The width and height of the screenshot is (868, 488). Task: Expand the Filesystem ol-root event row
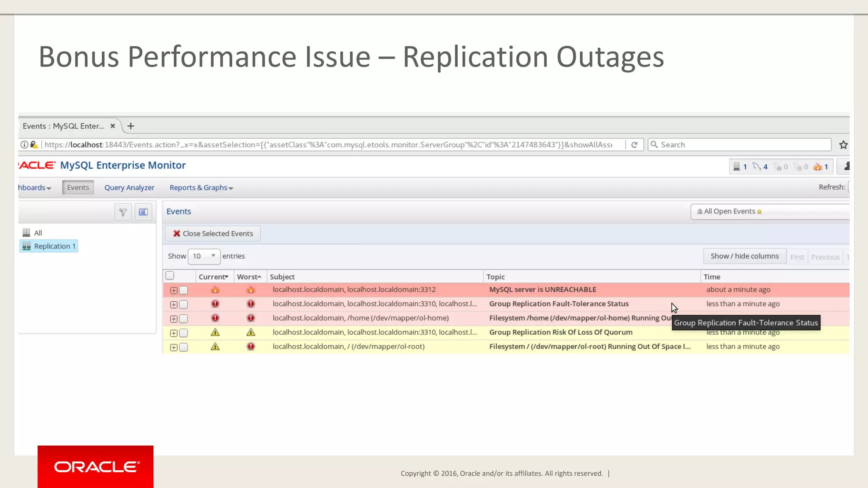click(174, 347)
